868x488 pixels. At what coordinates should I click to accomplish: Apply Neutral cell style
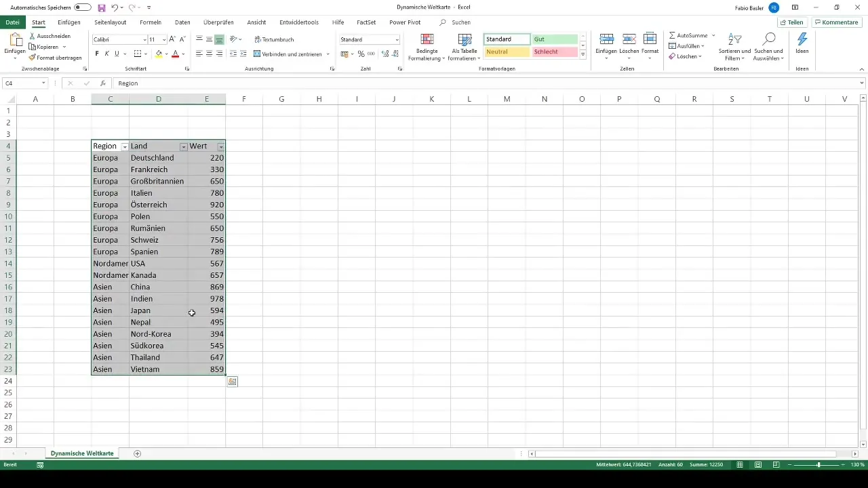click(507, 52)
